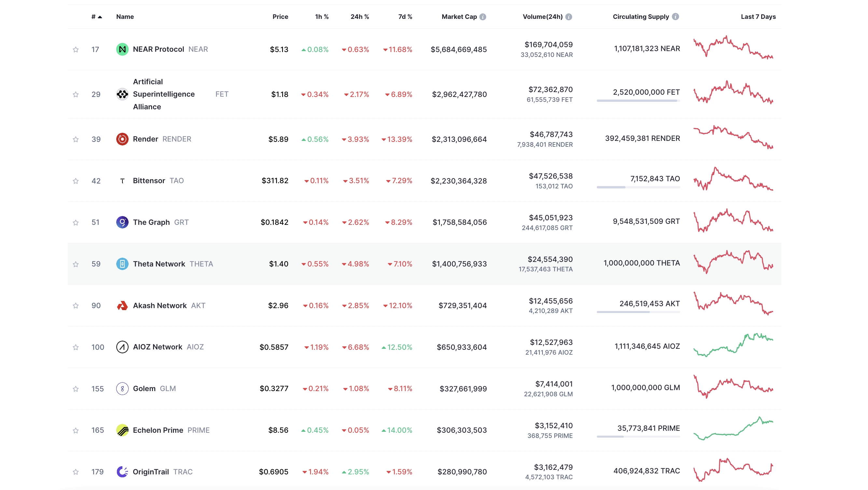Sort table by 24h % column
This screenshot has height=490, width=868.
coord(359,17)
